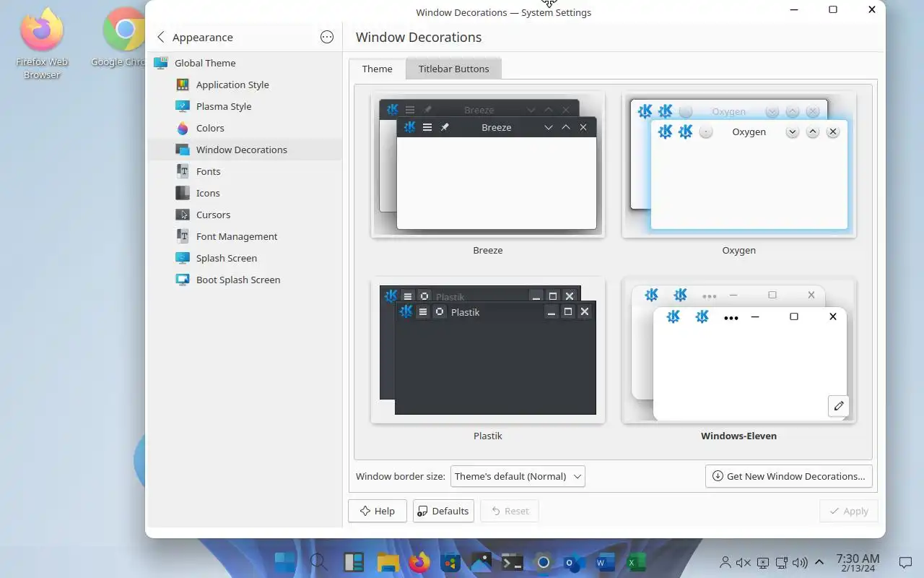Click System Settings taskbar icon
This screenshot has width=924, height=578.
(x=544, y=562)
